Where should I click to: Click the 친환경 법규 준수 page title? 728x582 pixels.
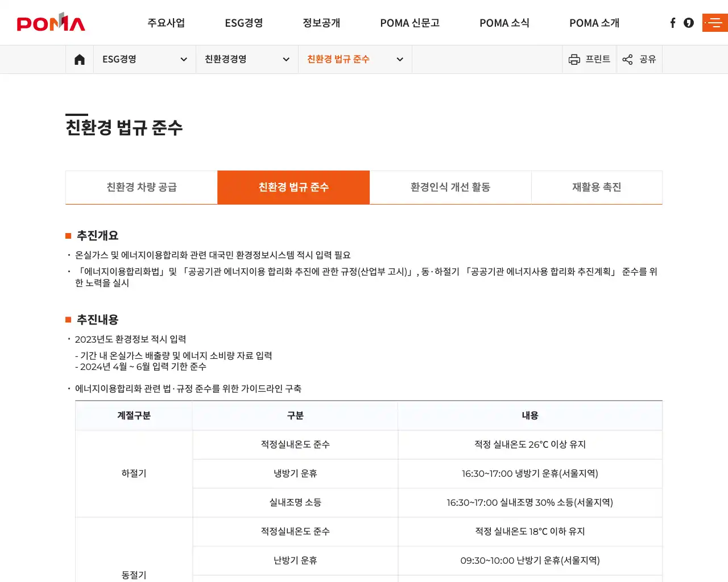[x=124, y=127]
